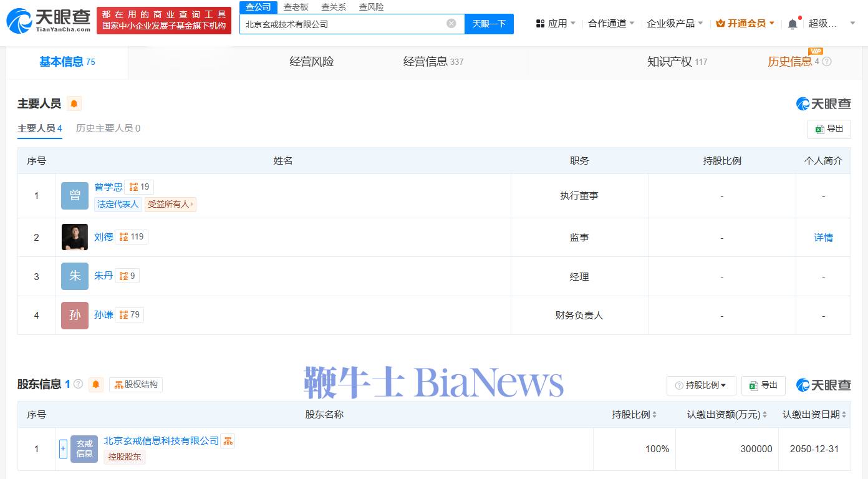Open 曾学思's relation graph icon with 19
Viewport: 868px width, 479px height.
point(139,186)
